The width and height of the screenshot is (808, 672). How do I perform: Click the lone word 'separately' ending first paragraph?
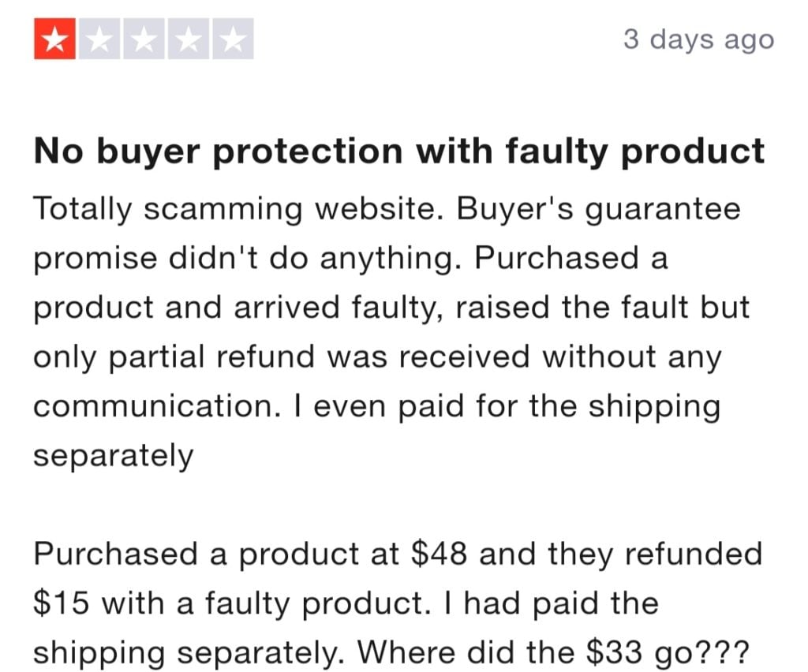114,456
